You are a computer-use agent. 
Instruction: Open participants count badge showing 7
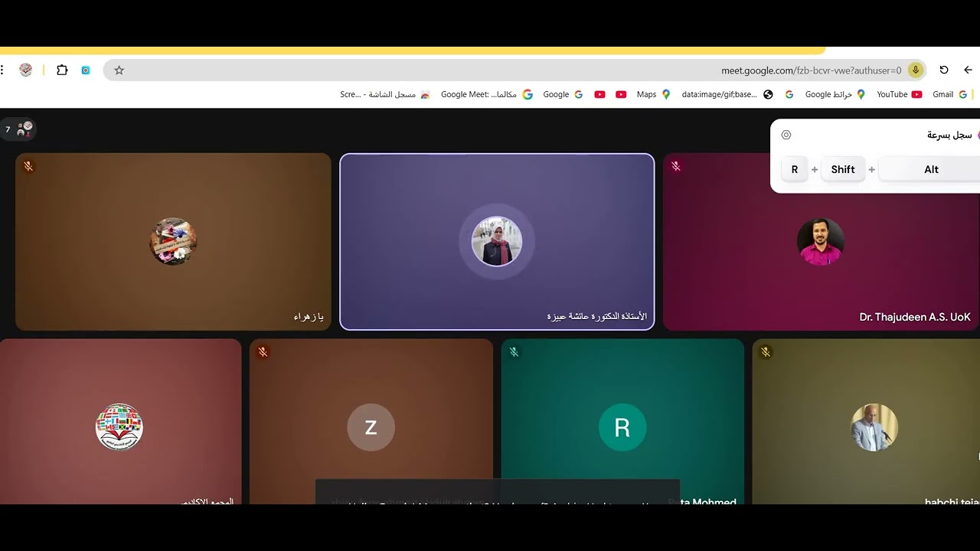click(18, 129)
